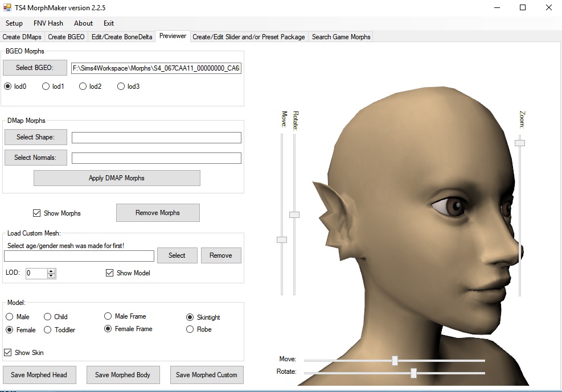The image size is (562, 392).
Task: Disable the Show Skin checkbox
Action: click(8, 353)
